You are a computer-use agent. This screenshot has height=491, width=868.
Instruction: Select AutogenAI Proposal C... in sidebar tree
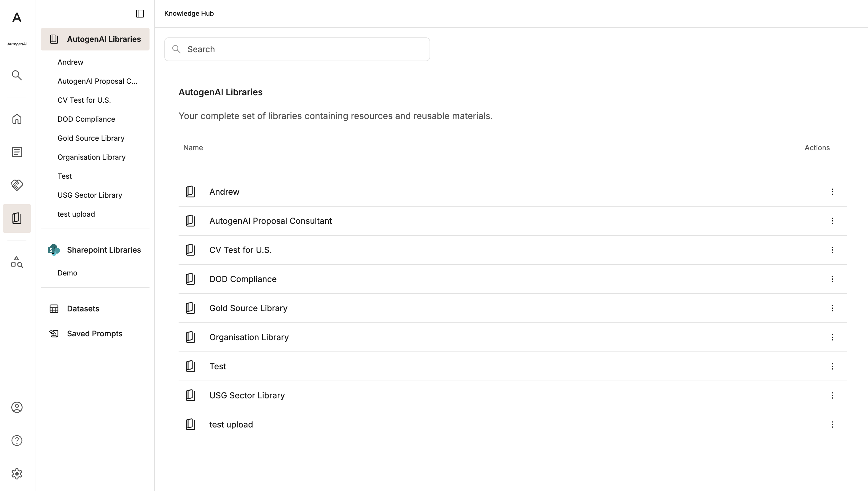pyautogui.click(x=97, y=81)
